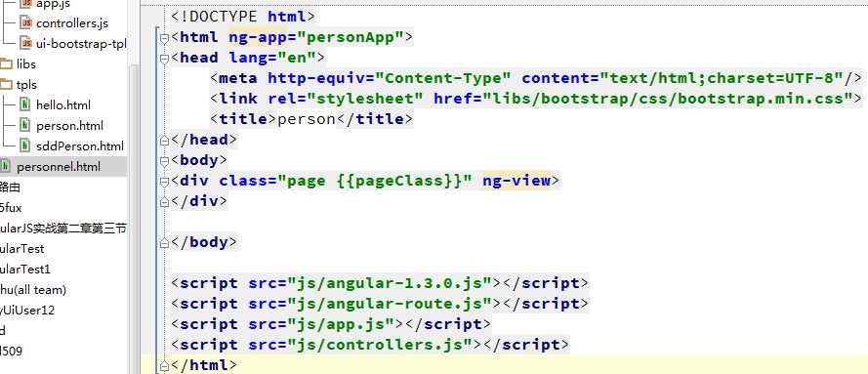The width and height of the screenshot is (868, 374).
Task: Click the hello.html HTML file icon
Action: click(x=25, y=104)
